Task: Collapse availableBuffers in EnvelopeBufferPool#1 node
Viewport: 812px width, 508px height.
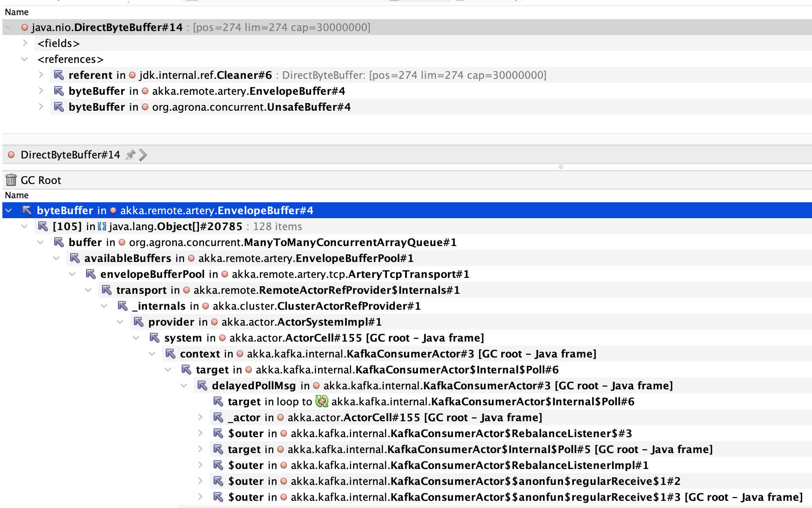Action: tap(57, 258)
